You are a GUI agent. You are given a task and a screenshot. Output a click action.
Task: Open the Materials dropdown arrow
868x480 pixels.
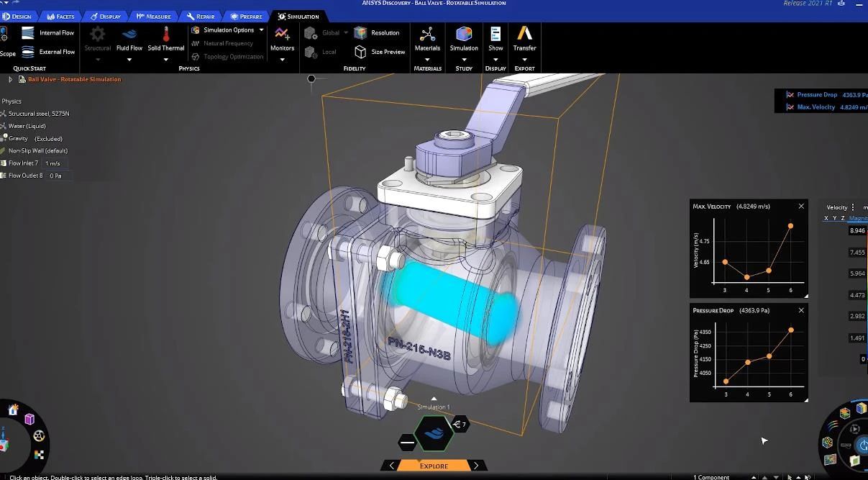[427, 60]
